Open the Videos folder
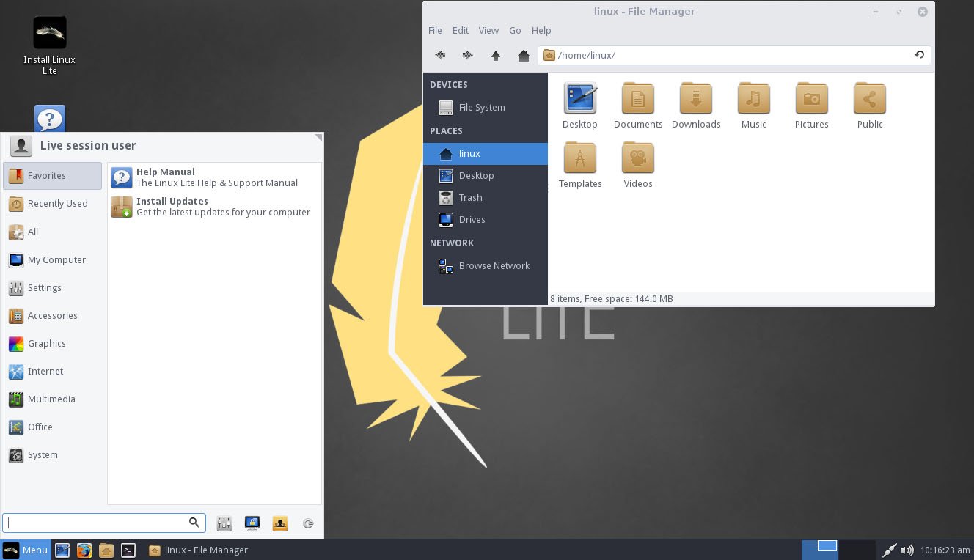The image size is (974, 560). click(x=638, y=165)
